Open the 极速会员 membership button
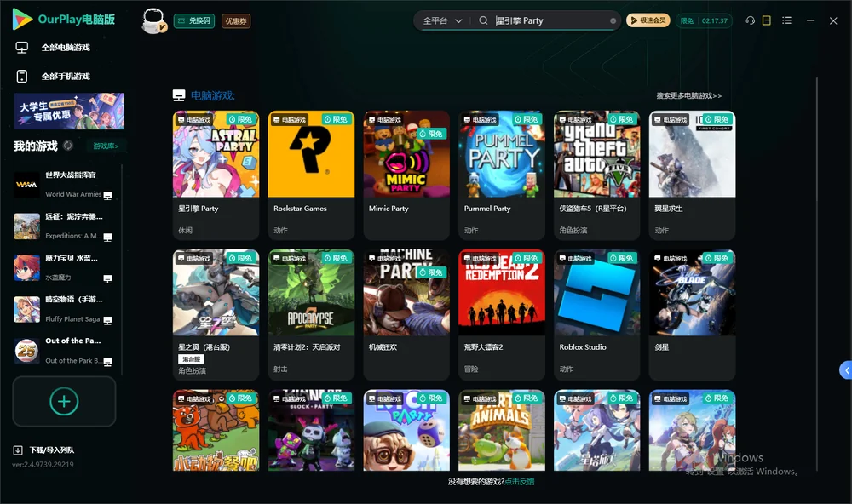 pos(648,20)
